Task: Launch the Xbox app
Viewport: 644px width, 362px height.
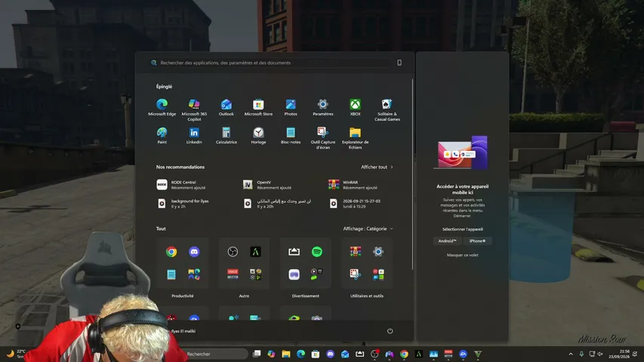Action: tap(356, 108)
